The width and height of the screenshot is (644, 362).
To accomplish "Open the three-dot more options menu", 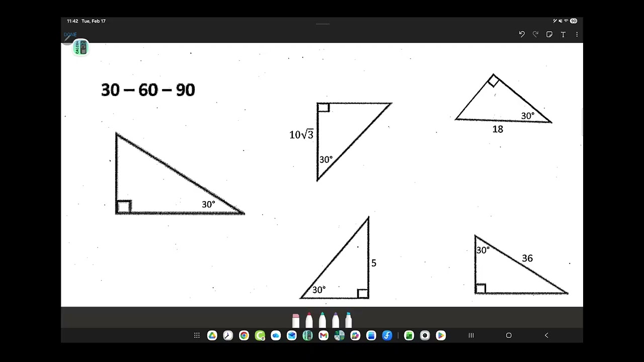I will [x=577, y=34].
